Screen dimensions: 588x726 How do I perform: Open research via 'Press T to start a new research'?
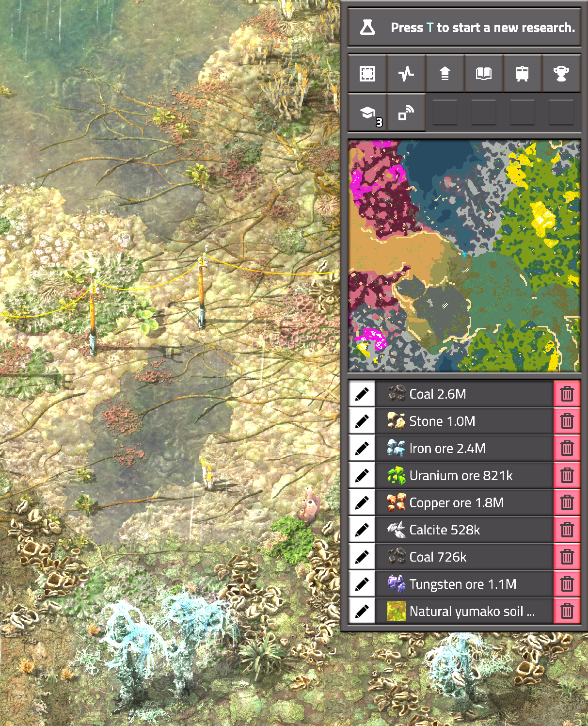point(464,28)
